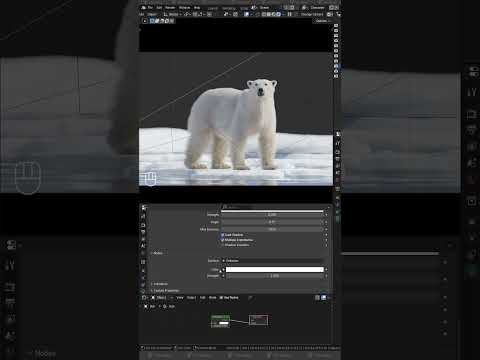Click the Tool properties tab icon
This screenshot has width=480, height=360.
tap(143, 208)
